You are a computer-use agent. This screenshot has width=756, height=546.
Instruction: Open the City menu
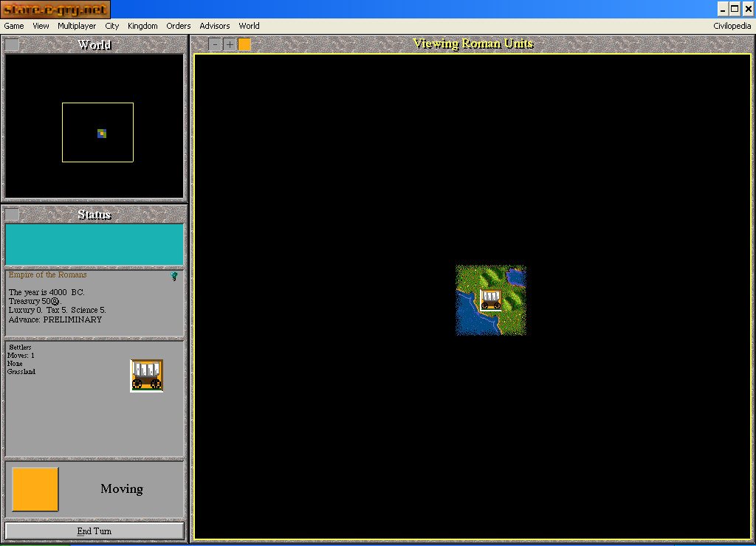point(112,26)
